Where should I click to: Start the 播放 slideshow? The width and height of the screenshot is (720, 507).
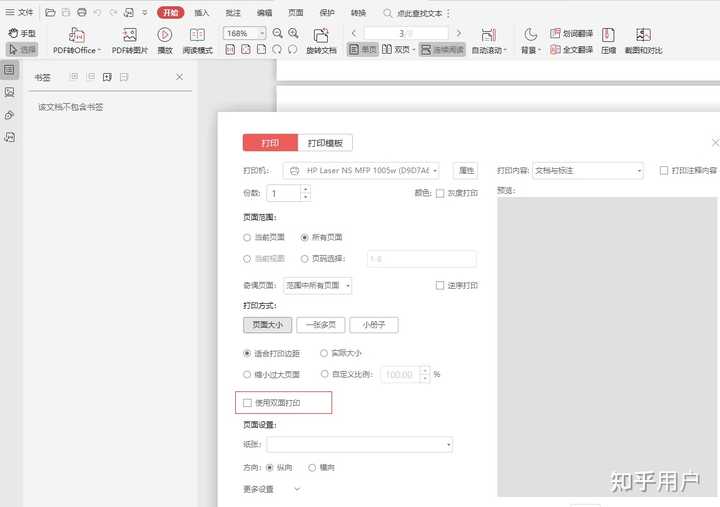(x=164, y=40)
